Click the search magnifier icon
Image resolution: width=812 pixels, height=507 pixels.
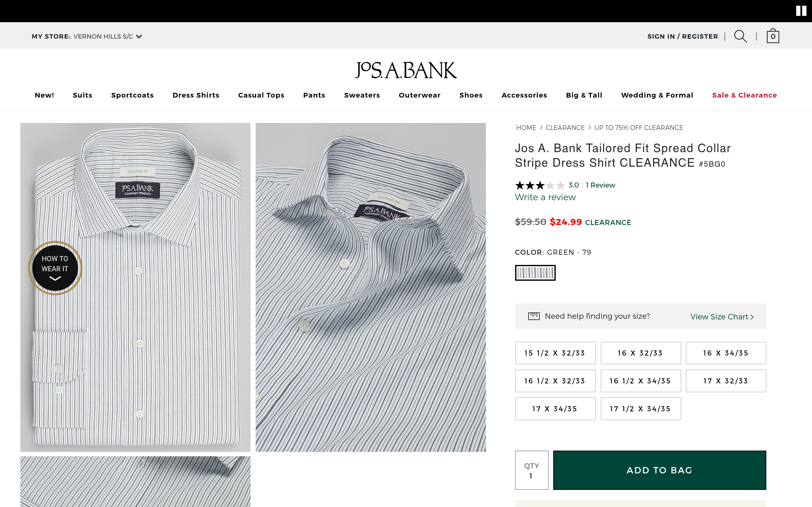[740, 36]
